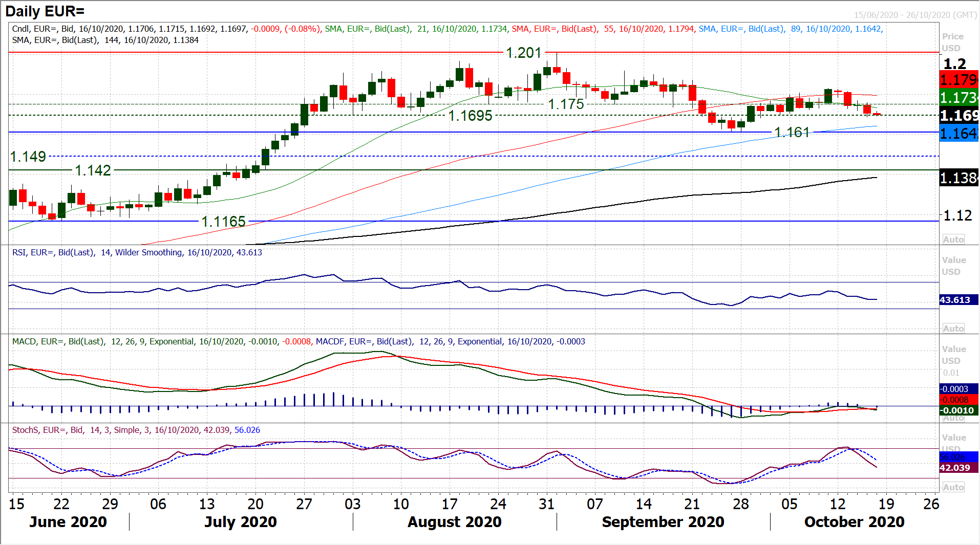Click the Daily EUR= chart title
Viewport: 980px width, 545px height.
(x=45, y=11)
